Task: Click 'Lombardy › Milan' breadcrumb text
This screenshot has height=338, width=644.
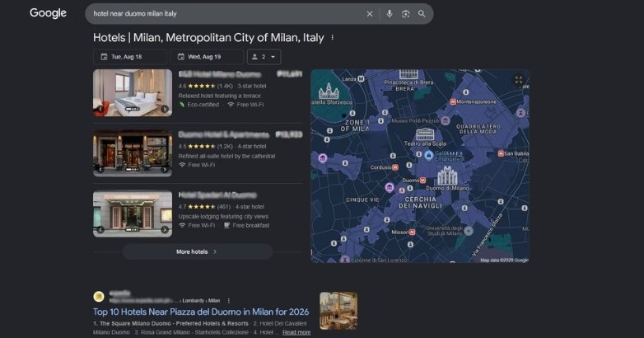Action: [201, 301]
